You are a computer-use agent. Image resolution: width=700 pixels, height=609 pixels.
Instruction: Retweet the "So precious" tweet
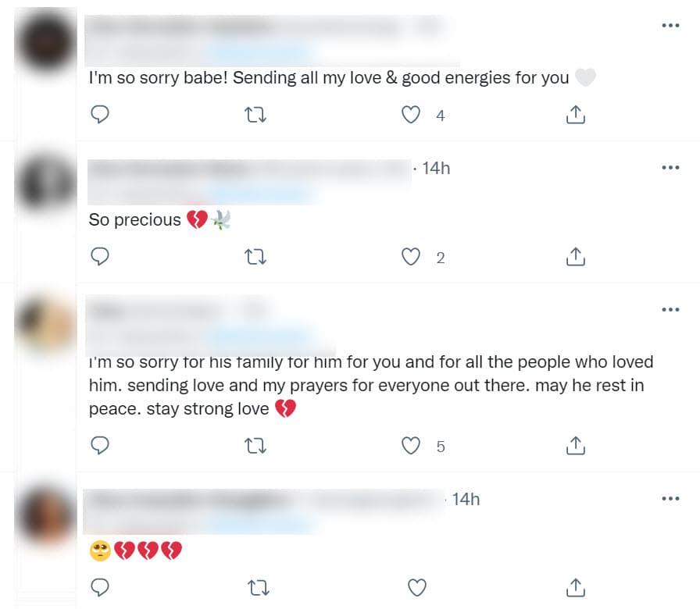tap(255, 256)
